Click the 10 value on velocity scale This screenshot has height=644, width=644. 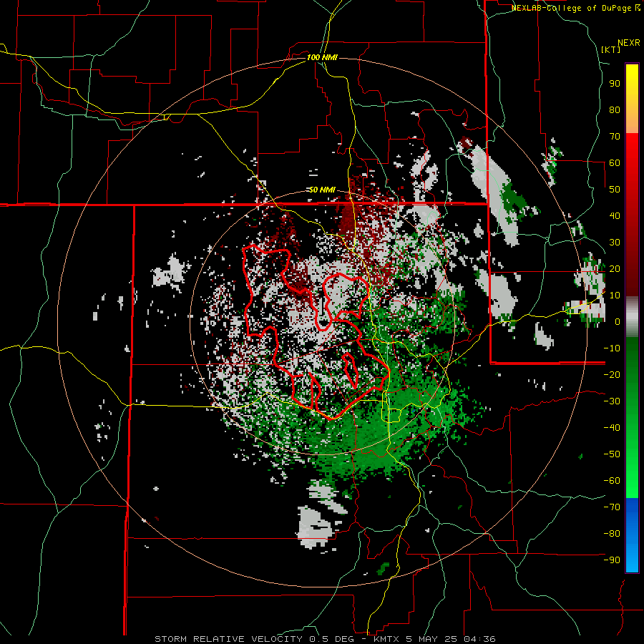(615, 296)
